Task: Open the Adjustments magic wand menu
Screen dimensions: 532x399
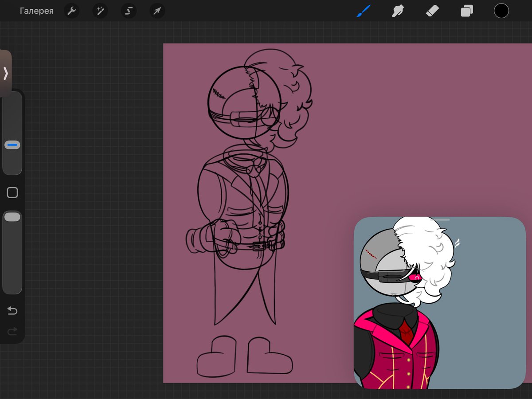Action: pyautogui.click(x=100, y=11)
